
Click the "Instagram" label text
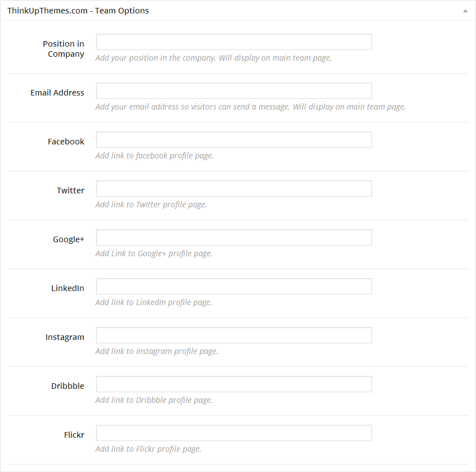point(65,337)
